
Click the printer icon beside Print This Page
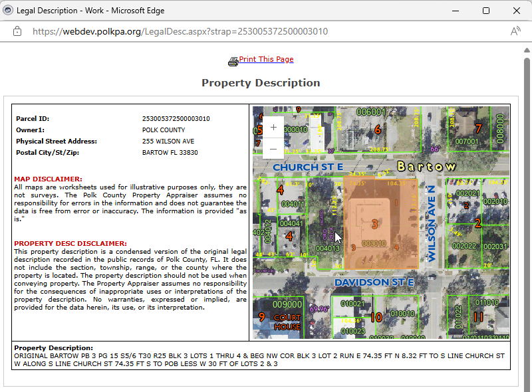(x=233, y=60)
